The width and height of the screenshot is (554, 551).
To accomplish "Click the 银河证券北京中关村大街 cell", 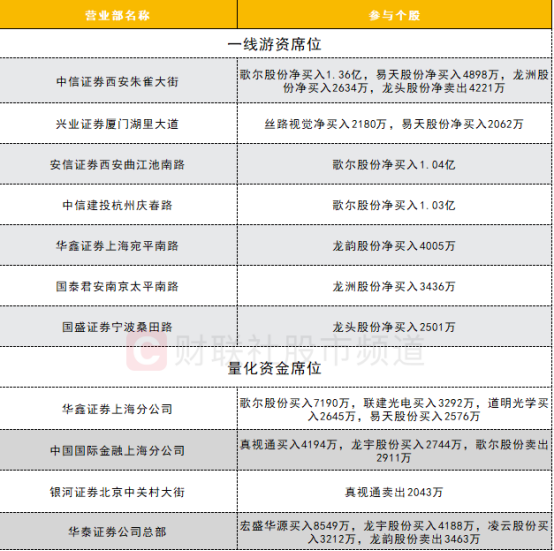I will 118,492.
